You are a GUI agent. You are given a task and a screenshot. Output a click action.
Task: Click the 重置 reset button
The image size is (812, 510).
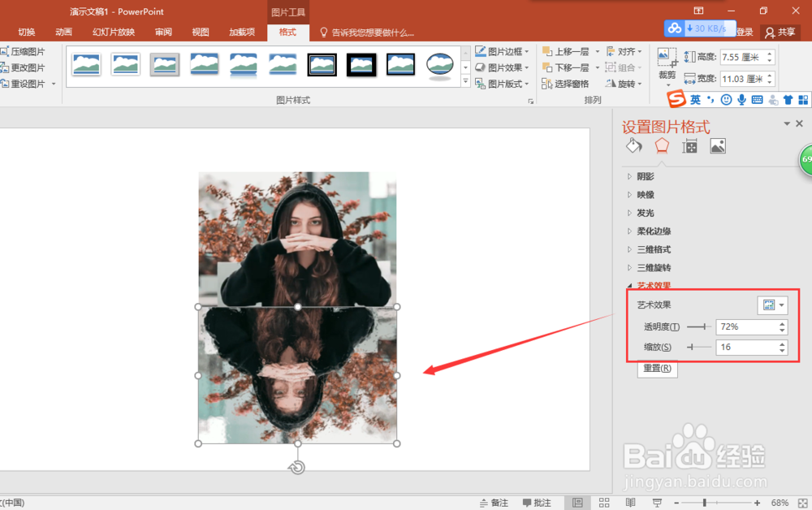[x=657, y=368]
